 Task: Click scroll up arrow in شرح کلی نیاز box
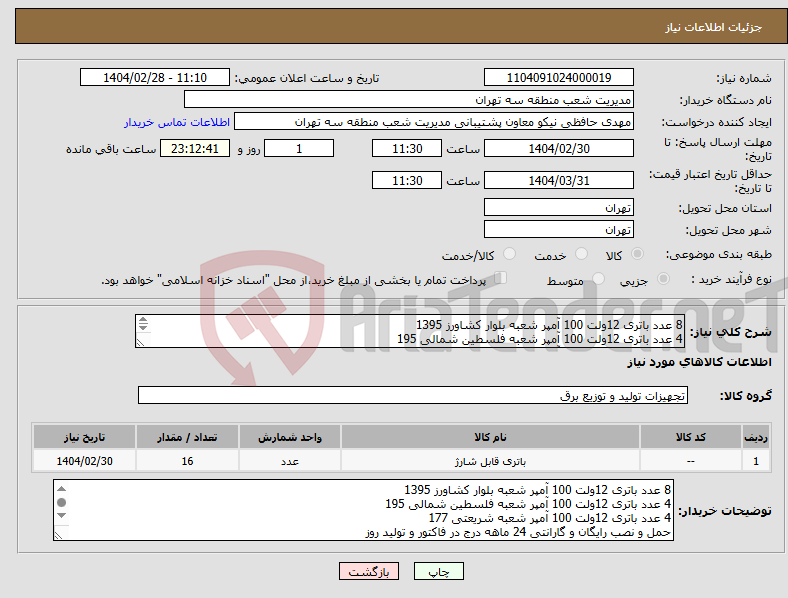(x=143, y=320)
